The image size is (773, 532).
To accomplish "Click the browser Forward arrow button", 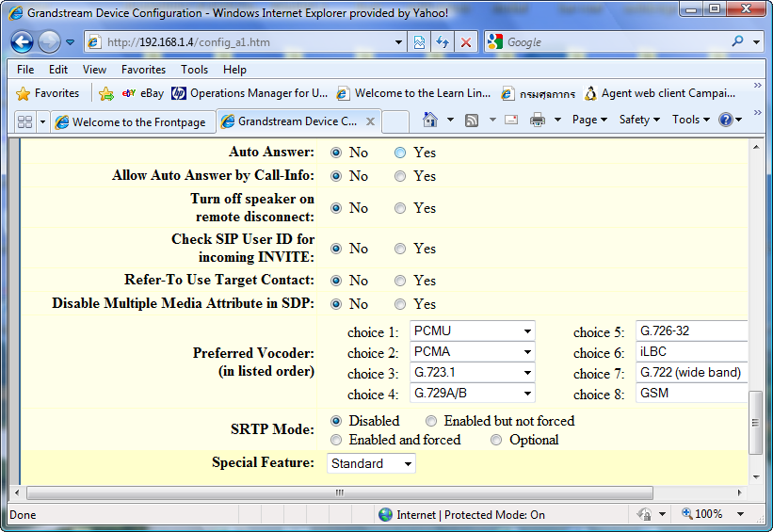I will point(49,42).
